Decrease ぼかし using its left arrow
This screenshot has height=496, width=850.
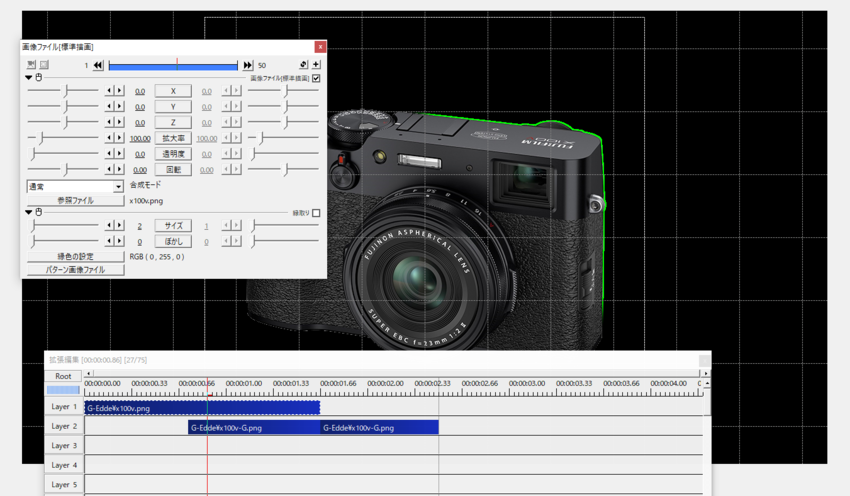(x=110, y=241)
